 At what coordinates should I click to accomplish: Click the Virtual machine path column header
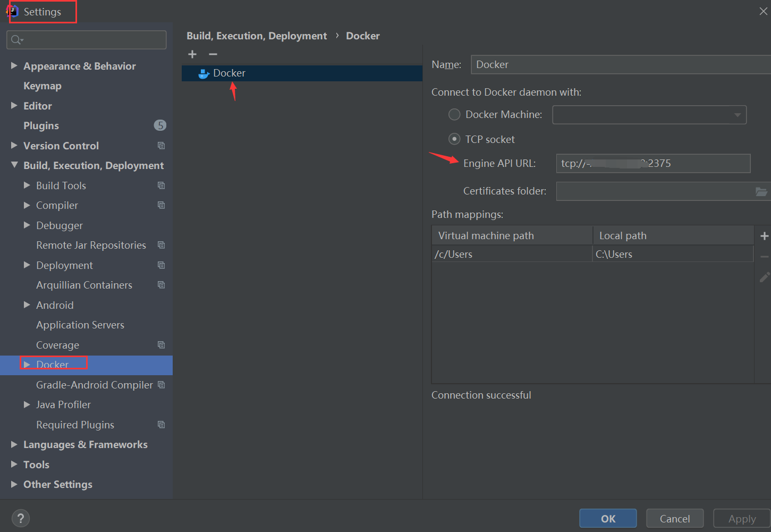(512, 235)
